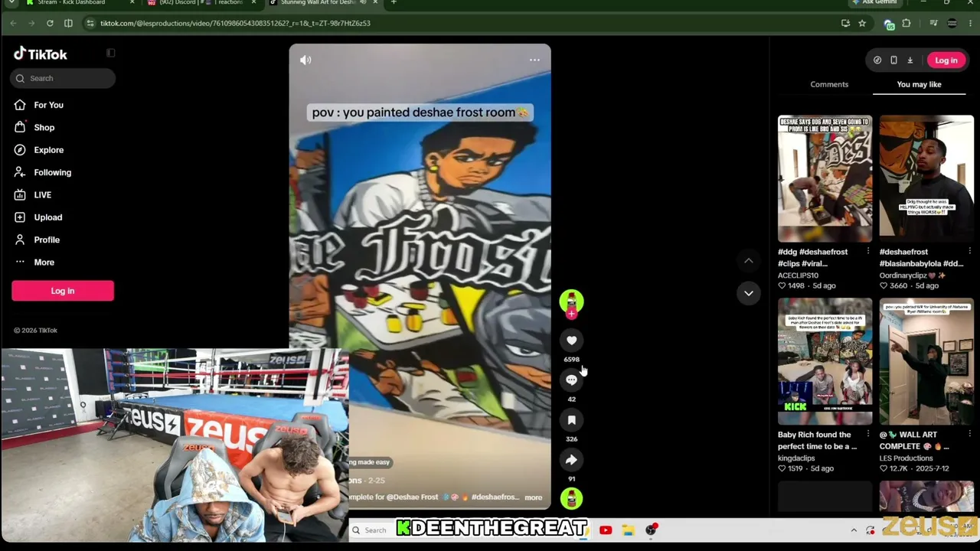Open options for 'WALL ART COMPLETE' video
Screen dimensions: 980x551
point(969,435)
